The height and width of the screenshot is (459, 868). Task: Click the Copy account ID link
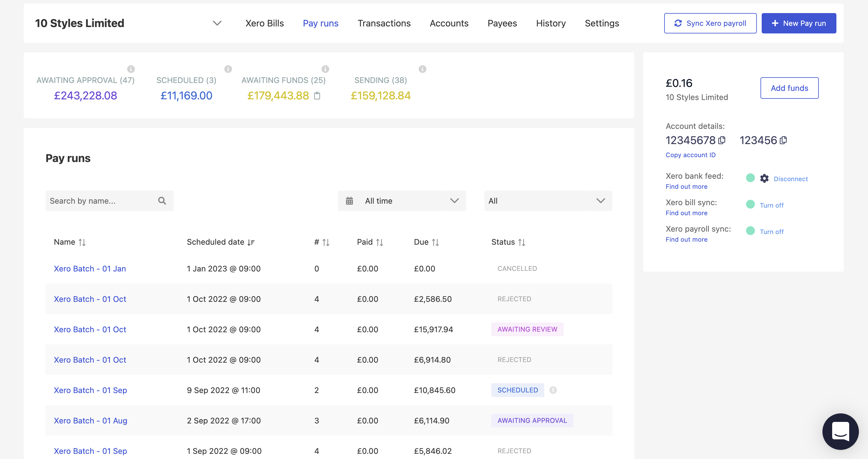coord(690,155)
